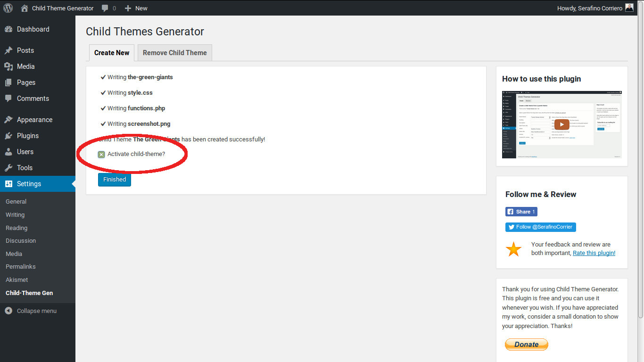Click the Donate button
Screen dimensions: 644x362
pos(527,345)
